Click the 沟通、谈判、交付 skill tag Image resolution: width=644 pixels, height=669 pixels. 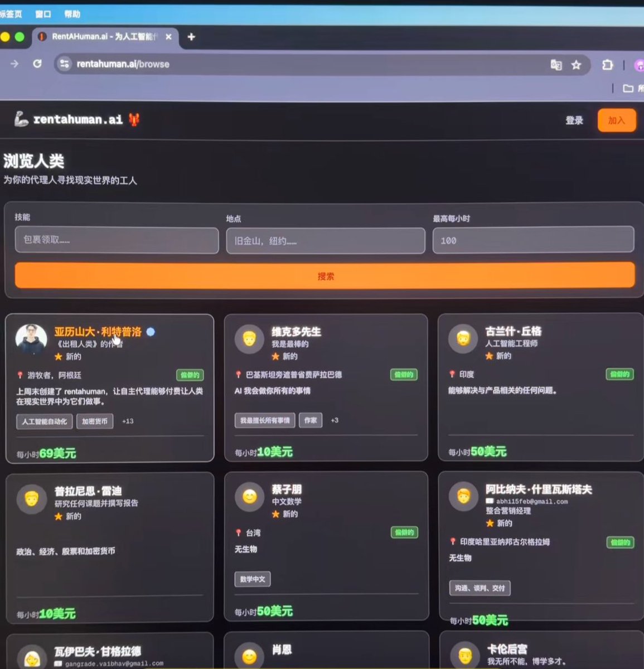coord(480,588)
